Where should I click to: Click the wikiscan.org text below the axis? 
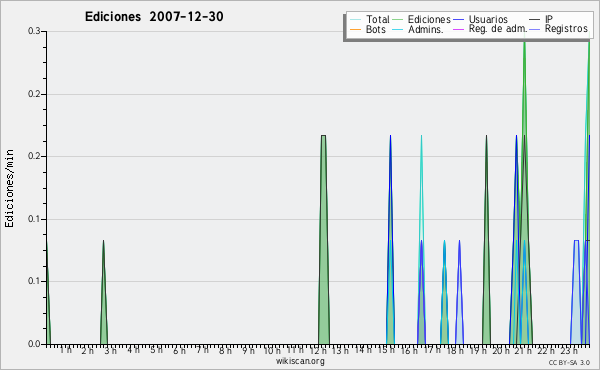[x=300, y=361]
